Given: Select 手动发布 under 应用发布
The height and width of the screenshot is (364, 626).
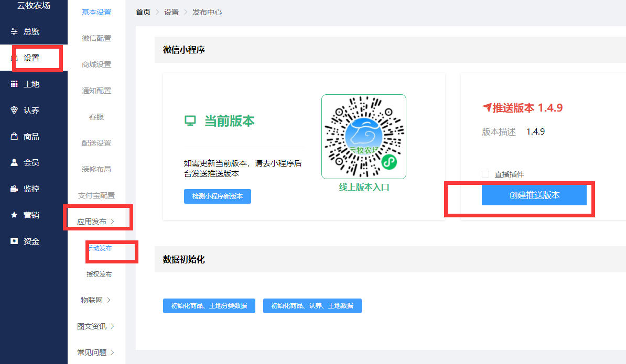Looking at the screenshot, I should [x=100, y=248].
